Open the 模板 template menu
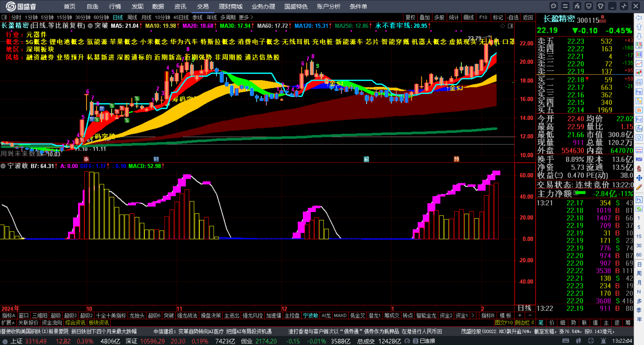Viewport: 644px width, 345px height. [x=505, y=316]
